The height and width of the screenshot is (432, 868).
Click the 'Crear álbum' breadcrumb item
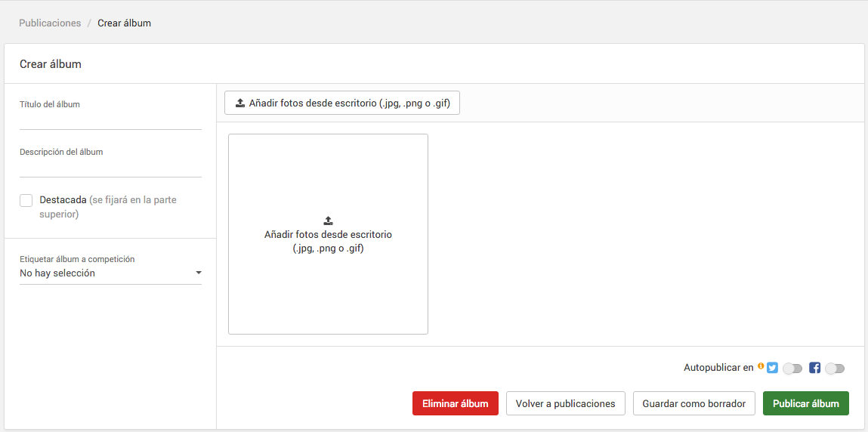pos(124,23)
